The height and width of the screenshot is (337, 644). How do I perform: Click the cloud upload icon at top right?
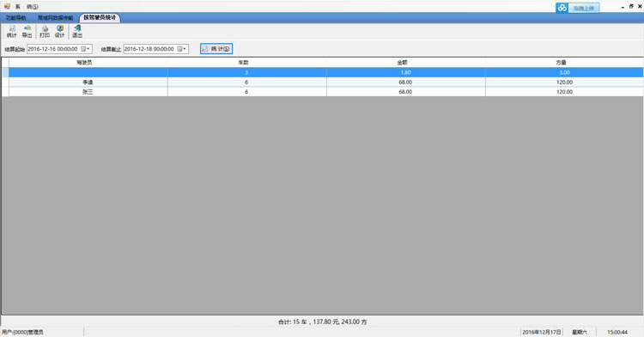tap(562, 8)
